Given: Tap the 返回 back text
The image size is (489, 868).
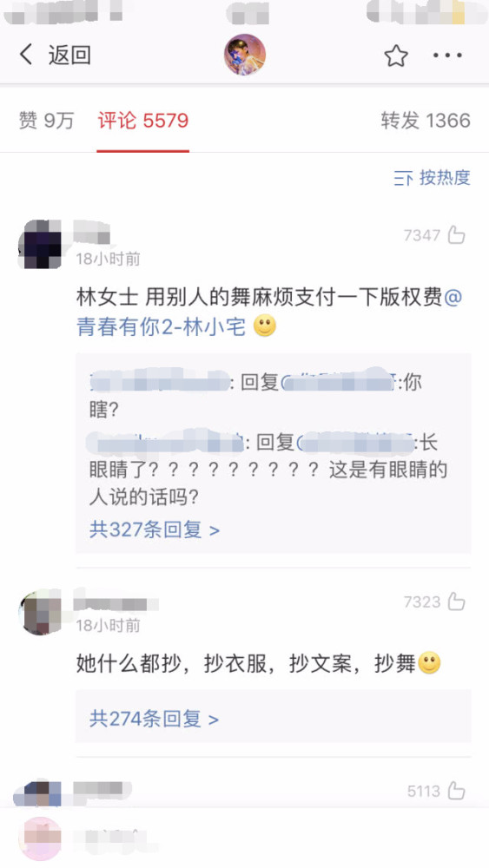Looking at the screenshot, I should click(69, 56).
